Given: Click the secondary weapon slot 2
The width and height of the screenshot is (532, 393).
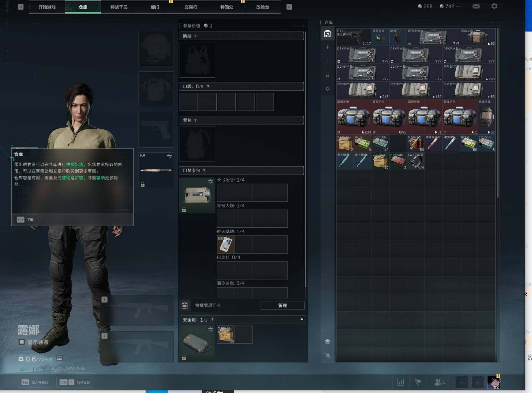Looking at the screenshot, I should 137,347.
